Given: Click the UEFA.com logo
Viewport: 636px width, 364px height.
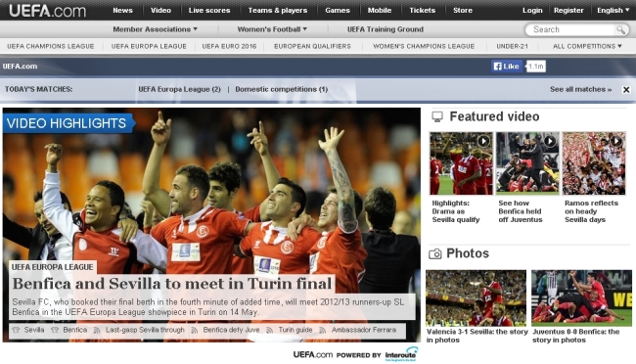Looking at the screenshot, I should (48, 11).
